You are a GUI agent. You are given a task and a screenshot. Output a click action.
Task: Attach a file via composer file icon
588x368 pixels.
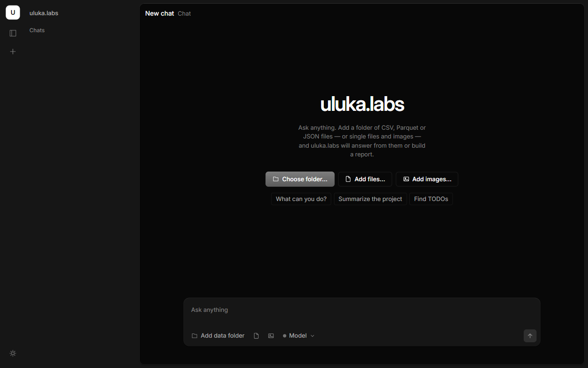click(256, 336)
